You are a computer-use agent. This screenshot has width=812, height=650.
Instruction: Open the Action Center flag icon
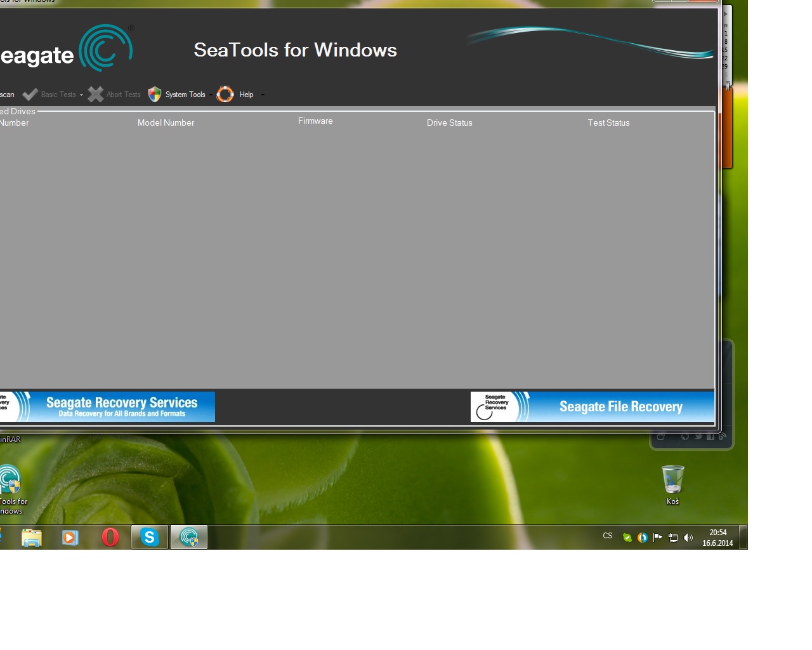click(657, 538)
